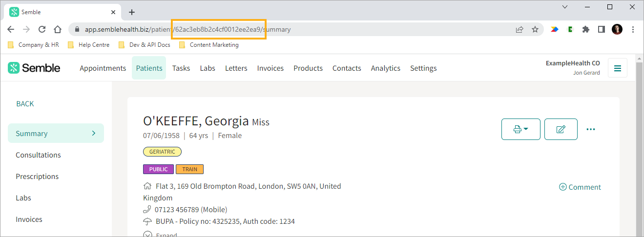The image size is (644, 237).
Task: Go to browser home icon
Action: click(58, 29)
